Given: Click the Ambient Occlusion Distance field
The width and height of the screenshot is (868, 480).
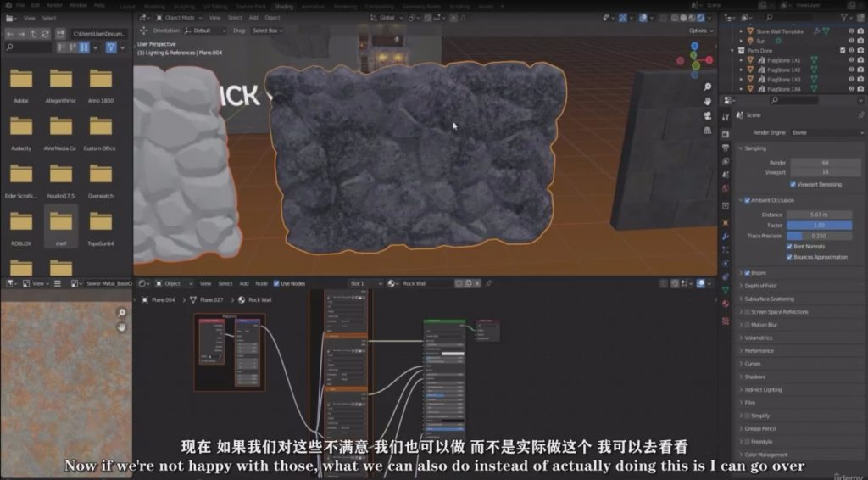Looking at the screenshot, I should [x=820, y=215].
